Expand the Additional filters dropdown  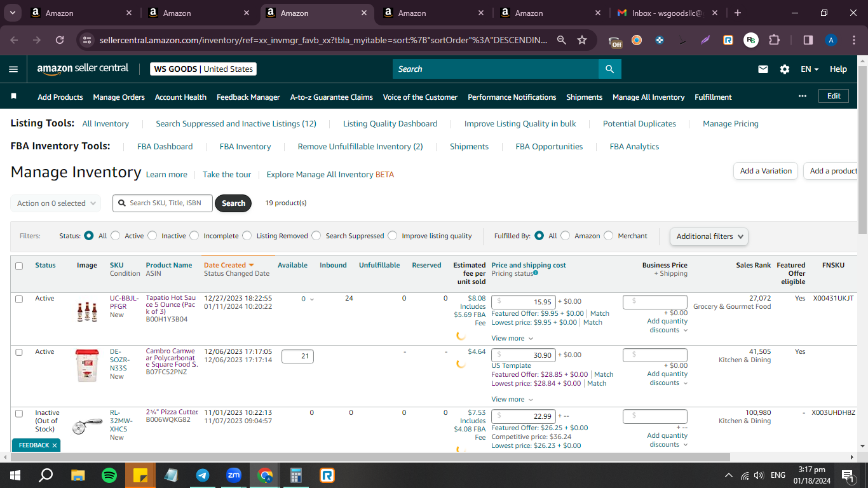[x=709, y=236]
